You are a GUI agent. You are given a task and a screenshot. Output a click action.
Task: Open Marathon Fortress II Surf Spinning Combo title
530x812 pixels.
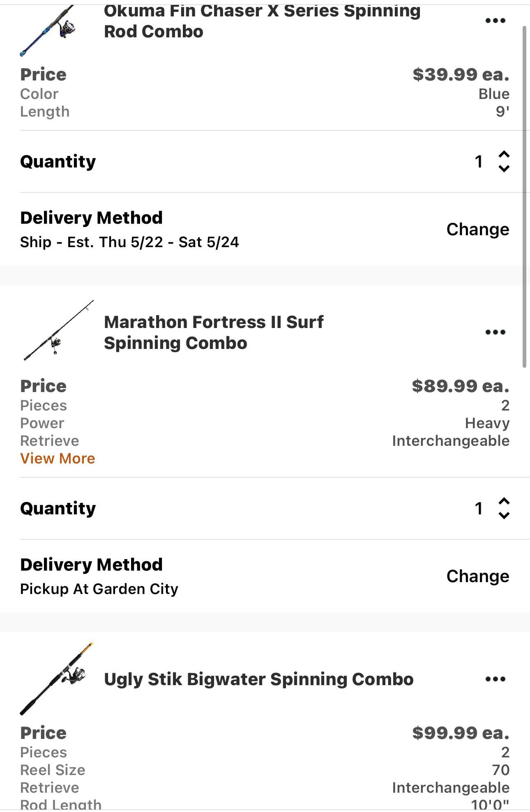[x=214, y=332]
